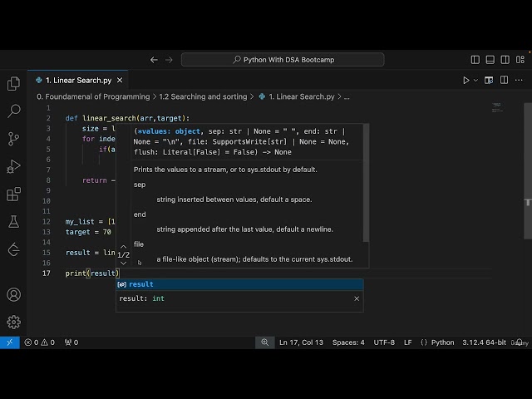The width and height of the screenshot is (532, 399).
Task: Select the '1. Linear Search.py' editor tab
Action: pyautogui.click(x=77, y=80)
